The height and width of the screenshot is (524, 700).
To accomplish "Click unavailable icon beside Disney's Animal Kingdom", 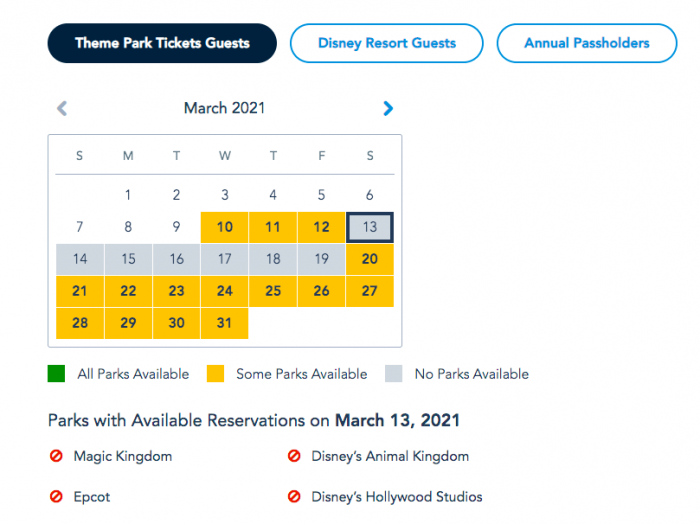I will [x=294, y=457].
